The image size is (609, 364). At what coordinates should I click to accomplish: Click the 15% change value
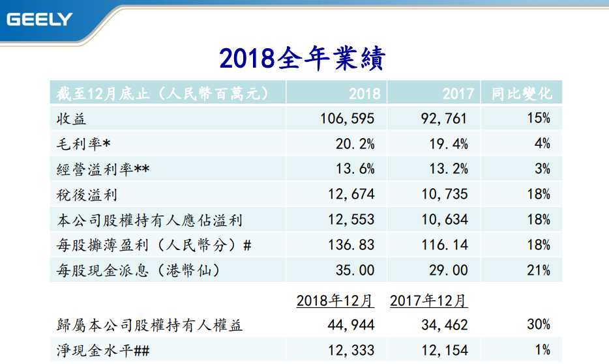pyautogui.click(x=539, y=118)
